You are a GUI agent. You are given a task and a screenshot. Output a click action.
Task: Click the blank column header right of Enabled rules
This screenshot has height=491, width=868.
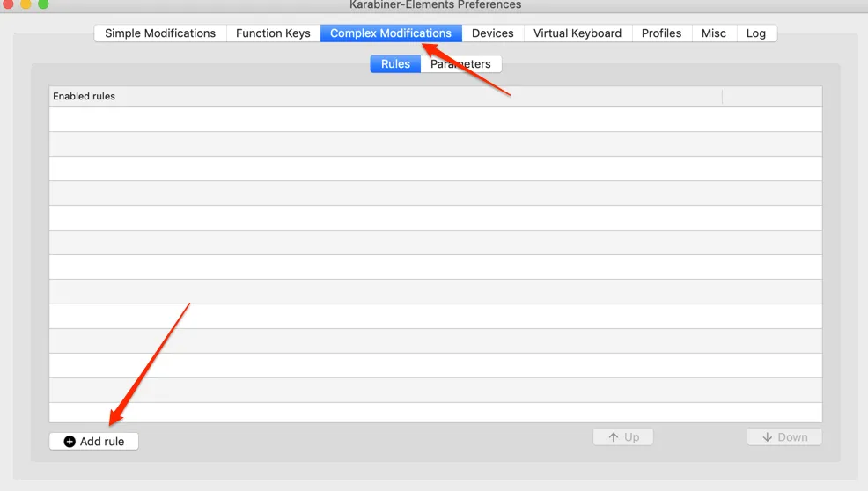(772, 96)
